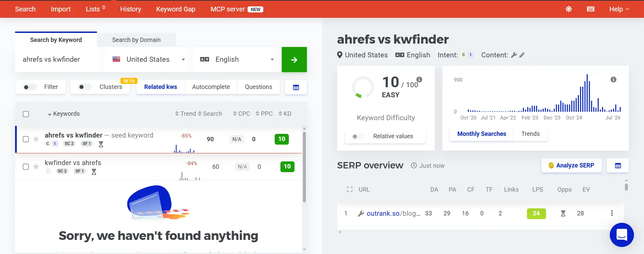Click the green KD 10 badge on kwfinder vs ahrefs row
This screenshot has width=644, height=254.
click(x=287, y=167)
